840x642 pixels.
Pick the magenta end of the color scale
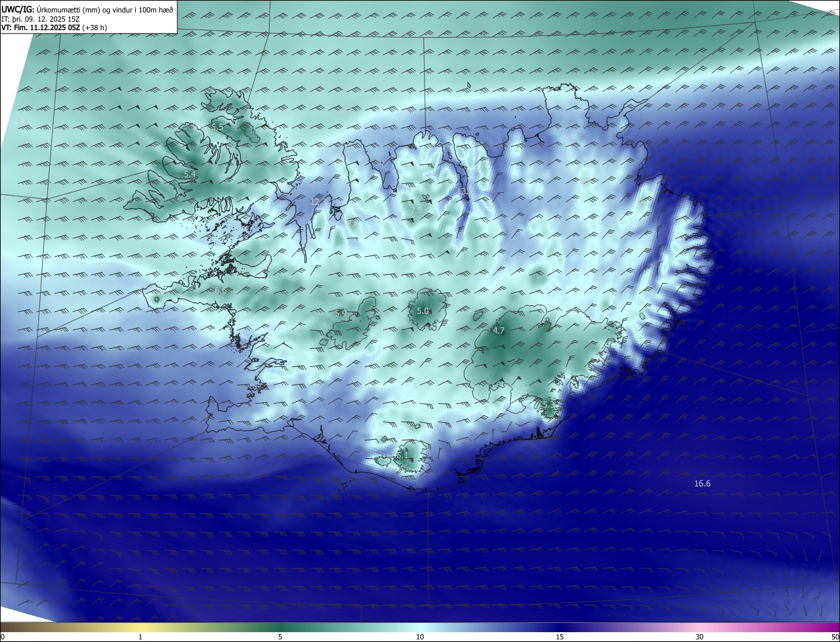[x=827, y=627]
